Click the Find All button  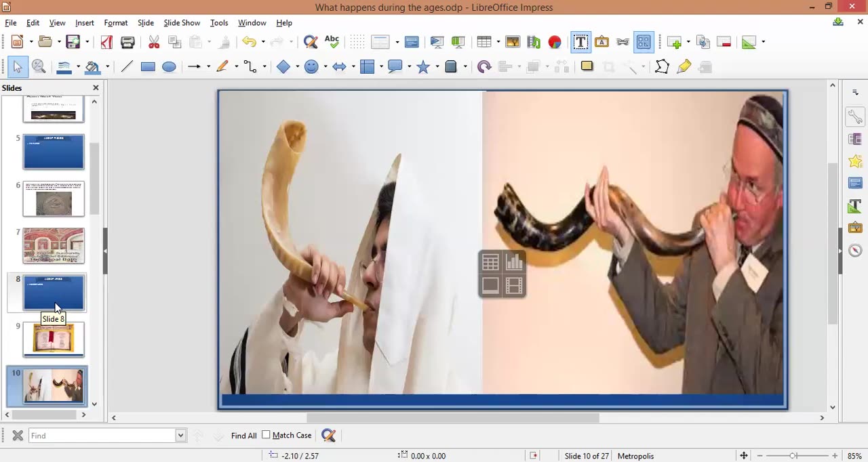coord(243,436)
